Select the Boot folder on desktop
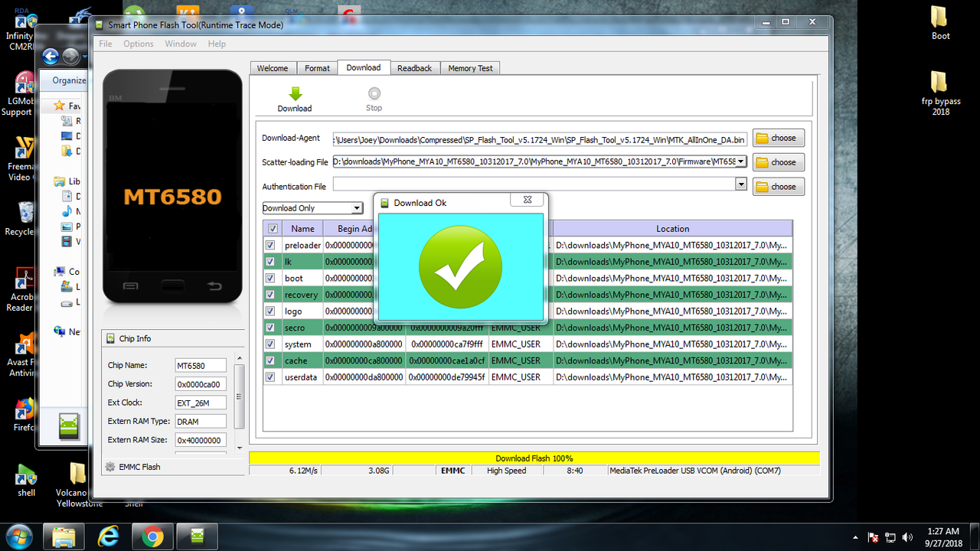Screen dimensions: 980x551 point(939,23)
